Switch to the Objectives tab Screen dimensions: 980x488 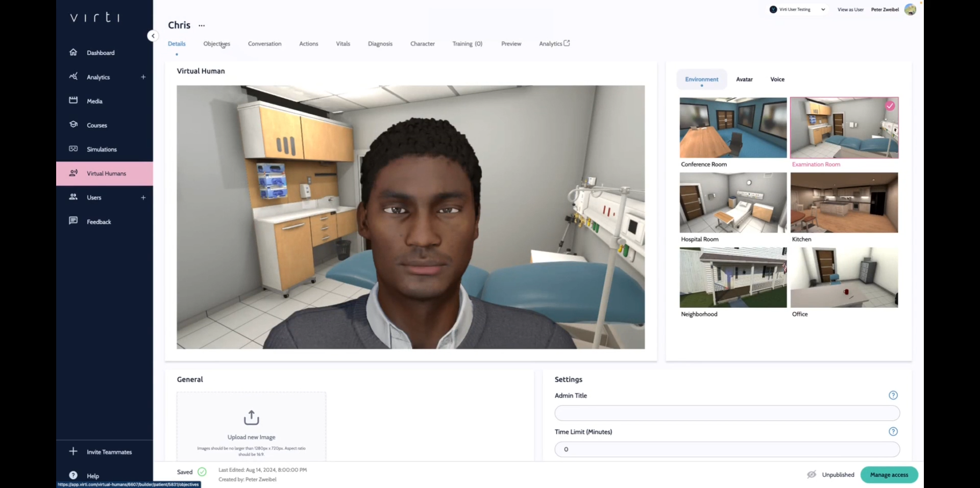(217, 44)
